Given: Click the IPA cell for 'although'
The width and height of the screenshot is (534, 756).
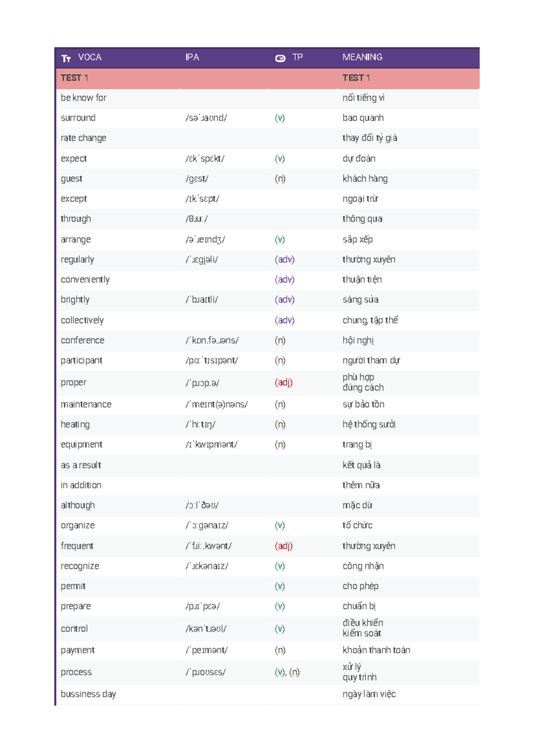Looking at the screenshot, I should [202, 505].
